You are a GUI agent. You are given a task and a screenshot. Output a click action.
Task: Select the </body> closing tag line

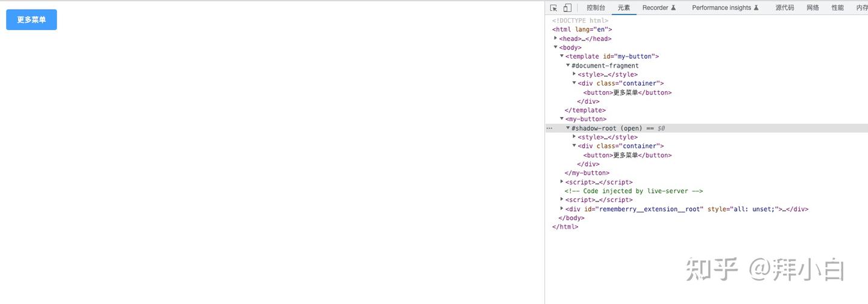point(571,218)
